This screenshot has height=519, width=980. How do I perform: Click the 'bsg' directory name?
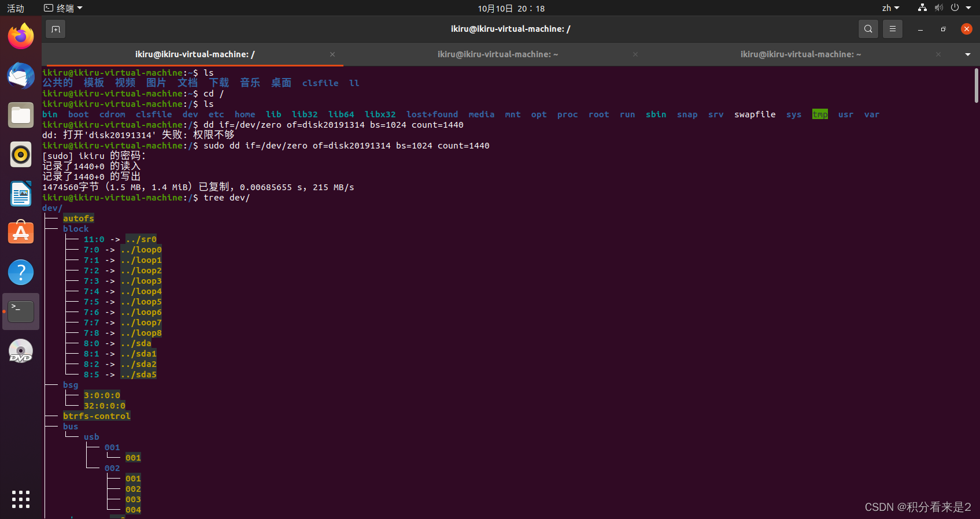(x=71, y=385)
